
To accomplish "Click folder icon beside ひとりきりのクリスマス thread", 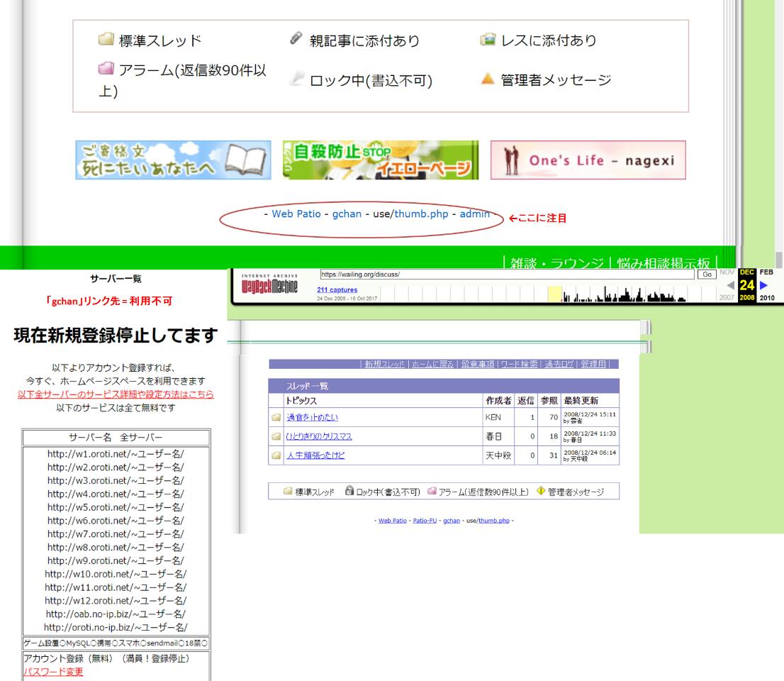I will tap(276, 436).
